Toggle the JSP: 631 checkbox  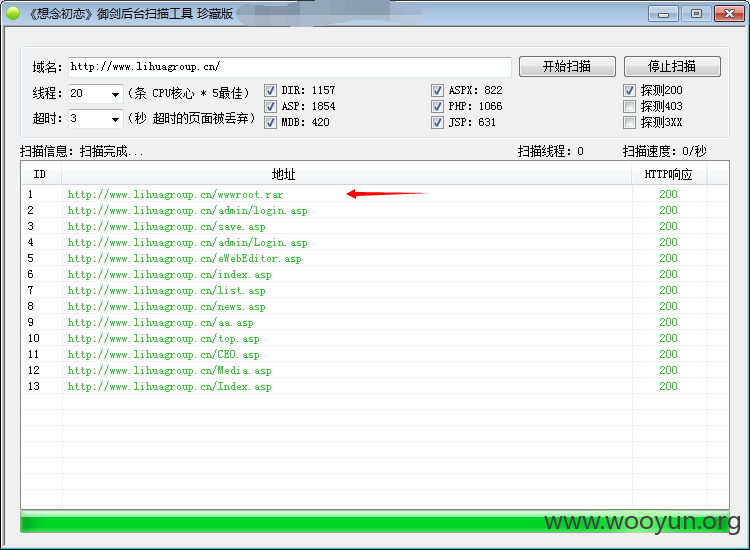click(437, 122)
